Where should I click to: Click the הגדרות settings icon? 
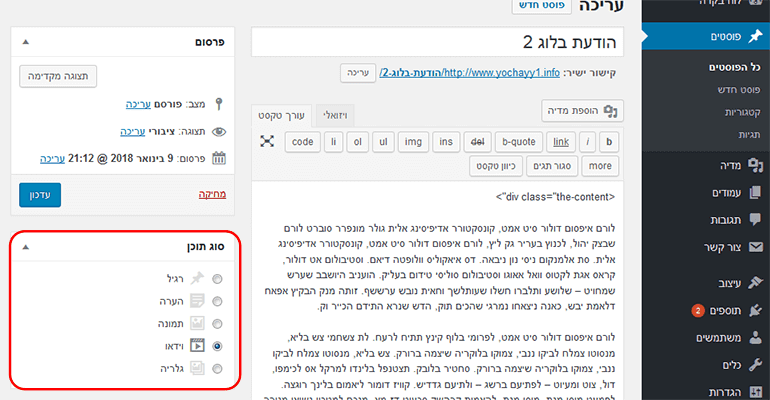pos(755,392)
